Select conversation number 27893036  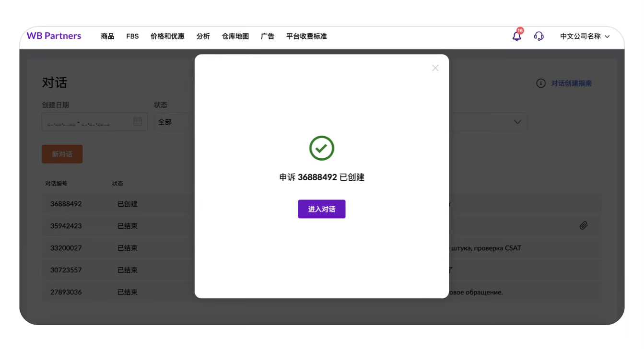coord(66,292)
